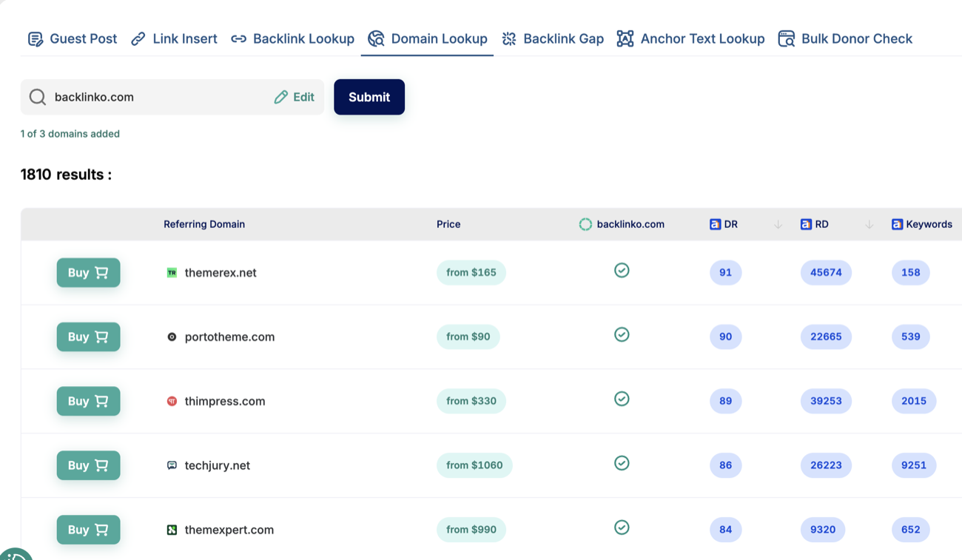The width and height of the screenshot is (962, 560).
Task: Open the thimpress.com domain link
Action: [x=225, y=401]
